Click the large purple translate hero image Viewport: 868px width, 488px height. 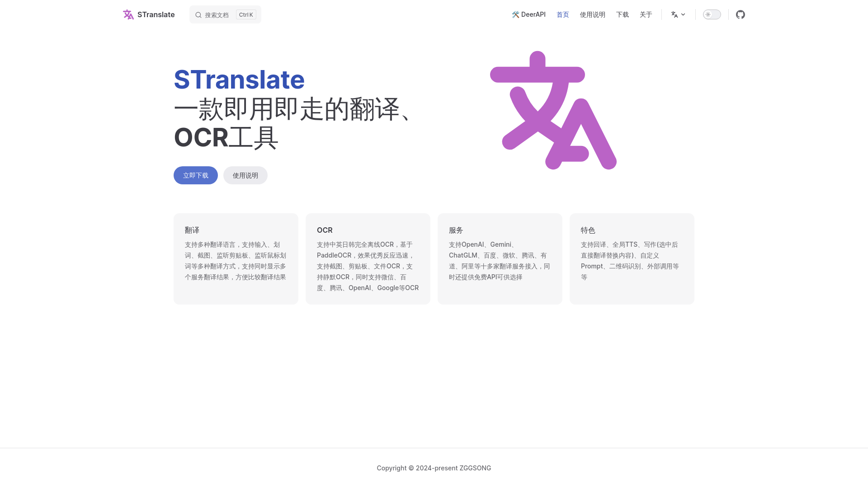click(x=553, y=110)
